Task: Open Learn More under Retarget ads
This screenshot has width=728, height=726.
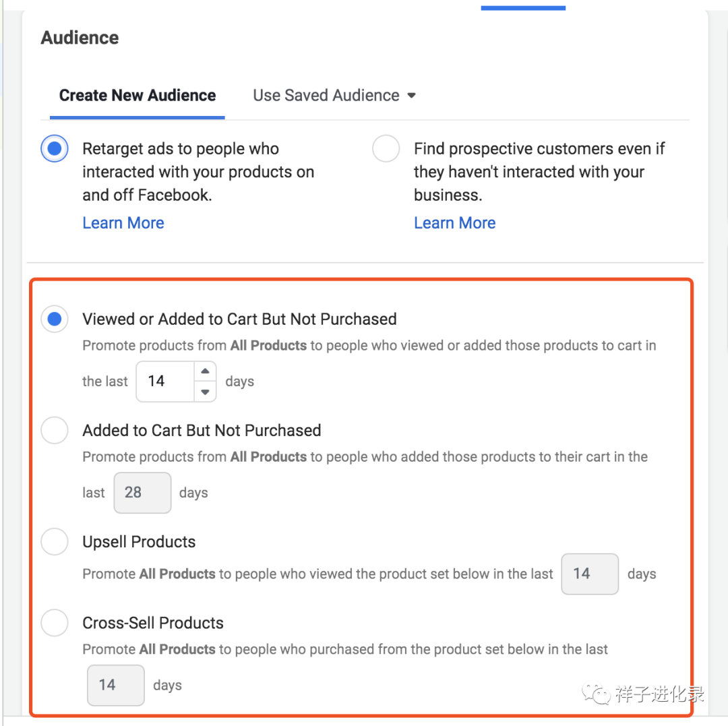Action: pyautogui.click(x=123, y=223)
